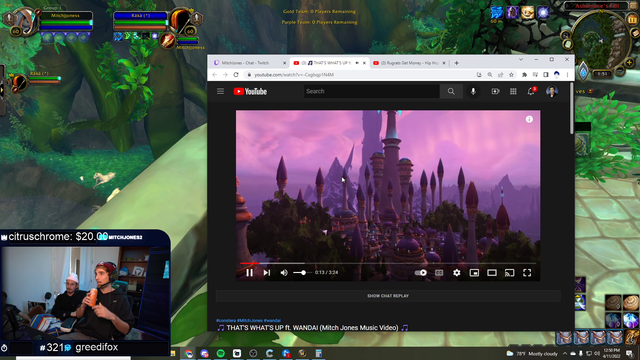Open the #wandai hashtag link
The height and width of the screenshot is (360, 640).
point(272,320)
